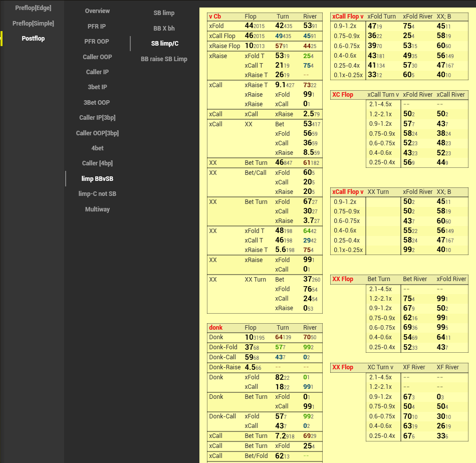476x463 pixels.
Task: Open the Caller [4bp] report
Action: click(x=97, y=163)
